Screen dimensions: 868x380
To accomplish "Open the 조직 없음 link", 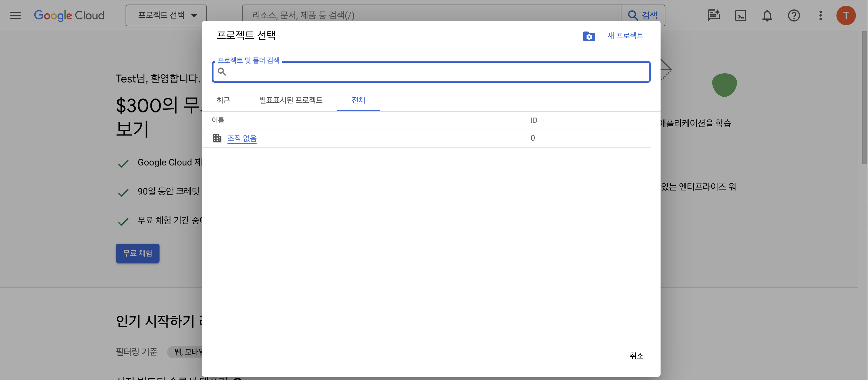I will [x=242, y=138].
